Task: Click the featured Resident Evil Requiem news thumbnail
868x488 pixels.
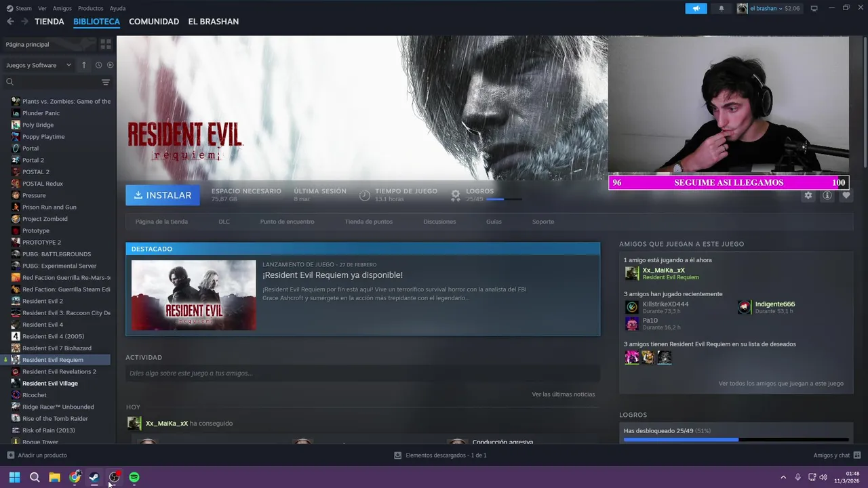Action: (x=193, y=295)
